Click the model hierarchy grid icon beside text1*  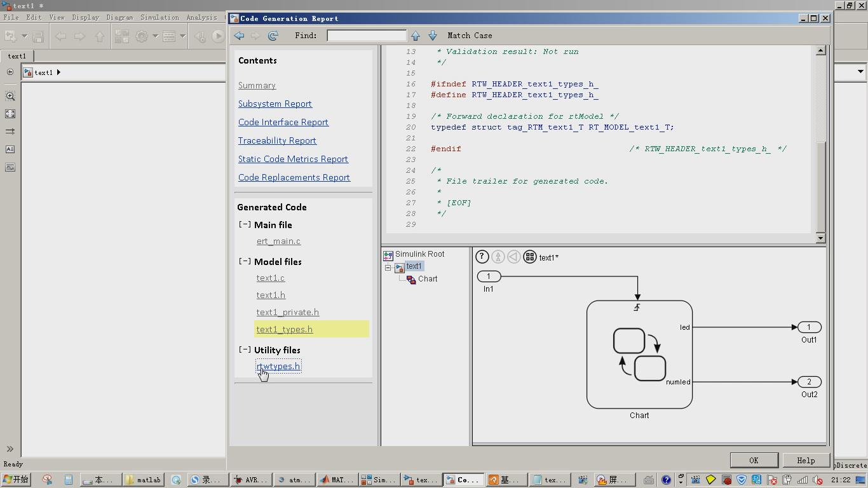tap(529, 257)
